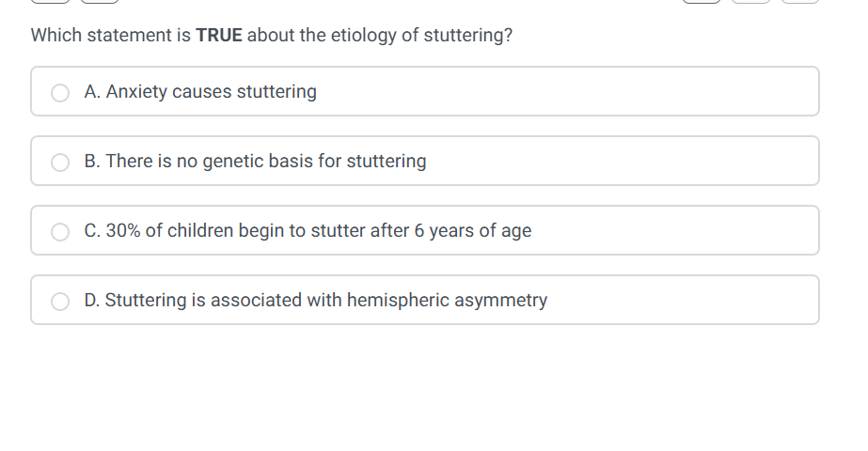Click the middle cut-off button at top right

click(750, 1)
